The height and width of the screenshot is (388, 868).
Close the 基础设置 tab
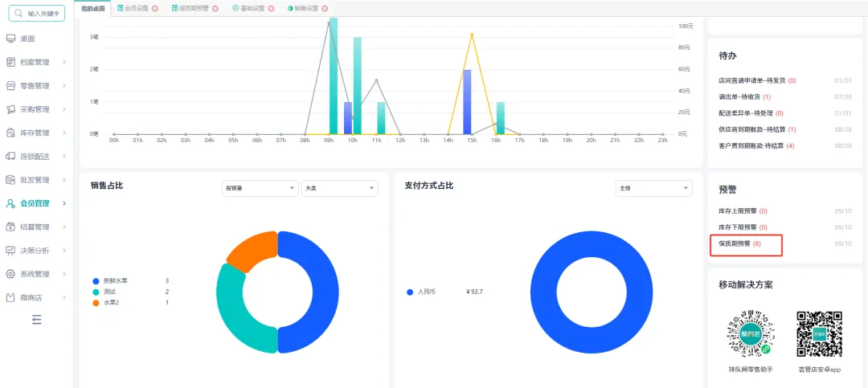click(271, 8)
